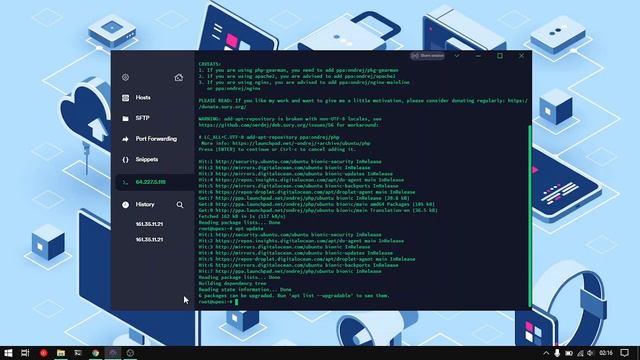Viewport: 640px width, 360px height.
Task: Search history with magnifier icon
Action: coord(180,204)
